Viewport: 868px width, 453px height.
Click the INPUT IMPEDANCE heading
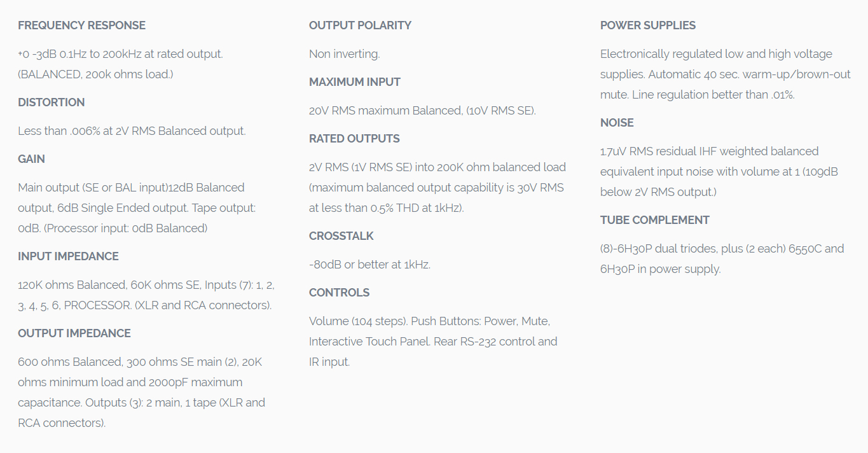[68, 256]
